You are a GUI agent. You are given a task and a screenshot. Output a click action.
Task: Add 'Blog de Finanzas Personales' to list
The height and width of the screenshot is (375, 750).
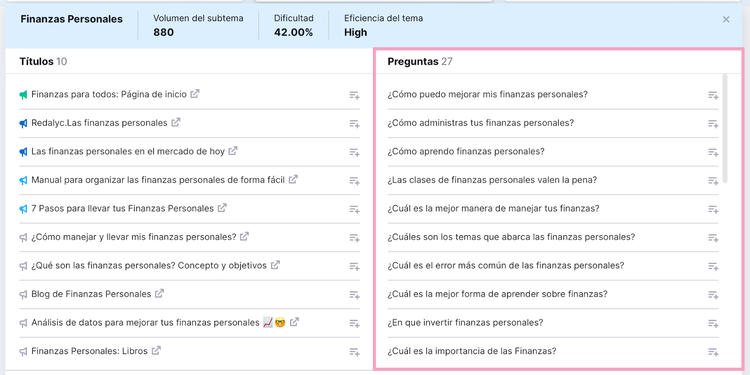tap(354, 295)
